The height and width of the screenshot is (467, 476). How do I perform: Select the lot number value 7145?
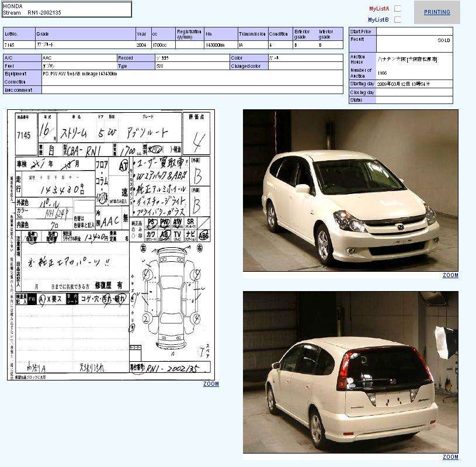[9, 45]
